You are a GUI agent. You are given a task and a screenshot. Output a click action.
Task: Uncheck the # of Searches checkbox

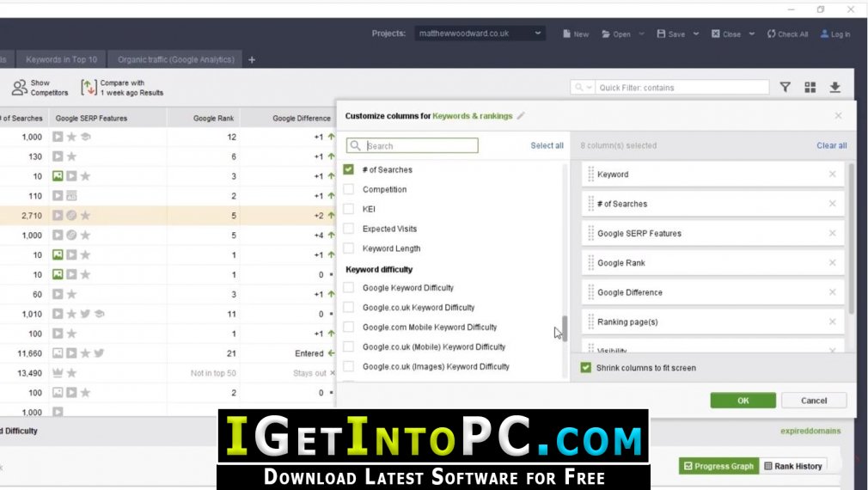pyautogui.click(x=348, y=169)
